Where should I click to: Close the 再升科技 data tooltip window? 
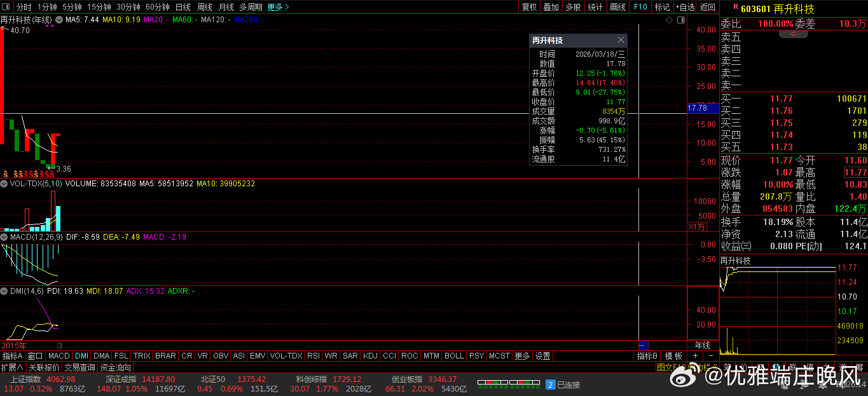click(621, 40)
